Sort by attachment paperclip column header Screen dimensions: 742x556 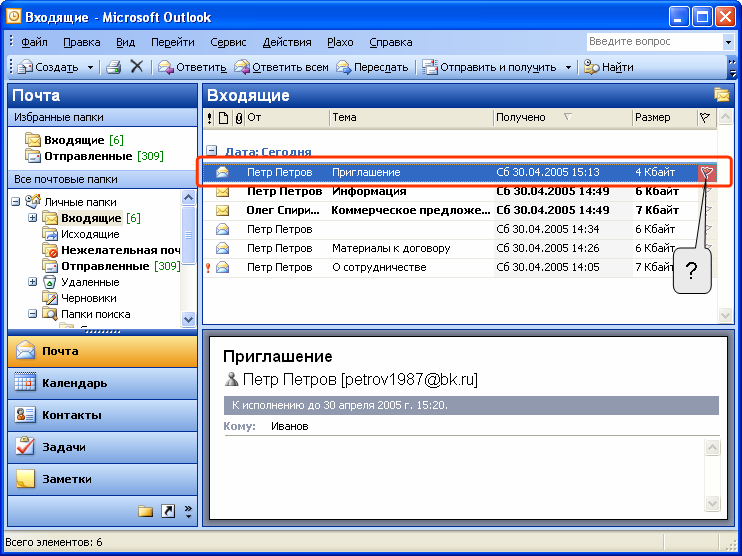238,118
